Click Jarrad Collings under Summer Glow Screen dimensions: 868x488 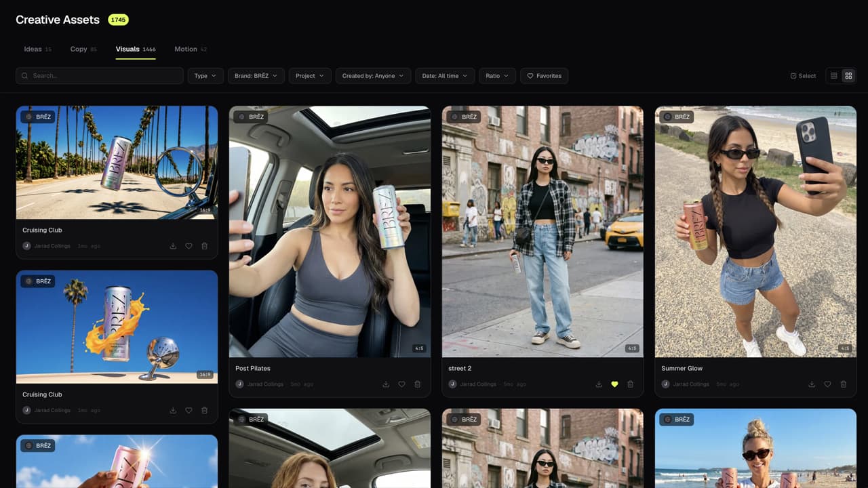click(691, 384)
